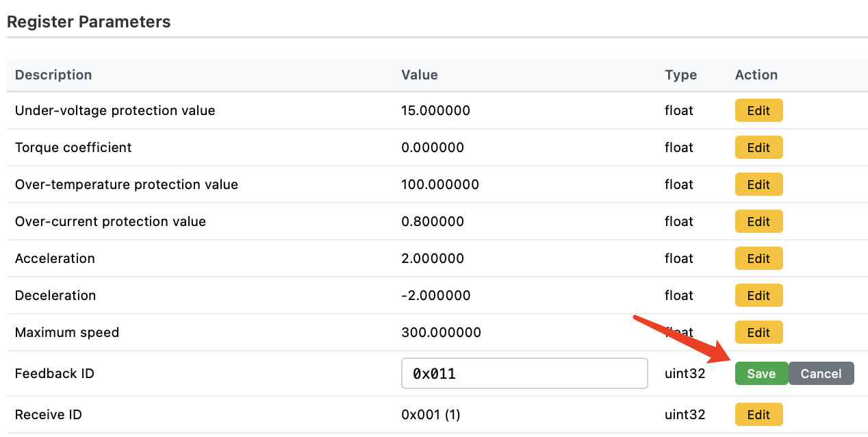Select the Maximum speed row

(66, 332)
